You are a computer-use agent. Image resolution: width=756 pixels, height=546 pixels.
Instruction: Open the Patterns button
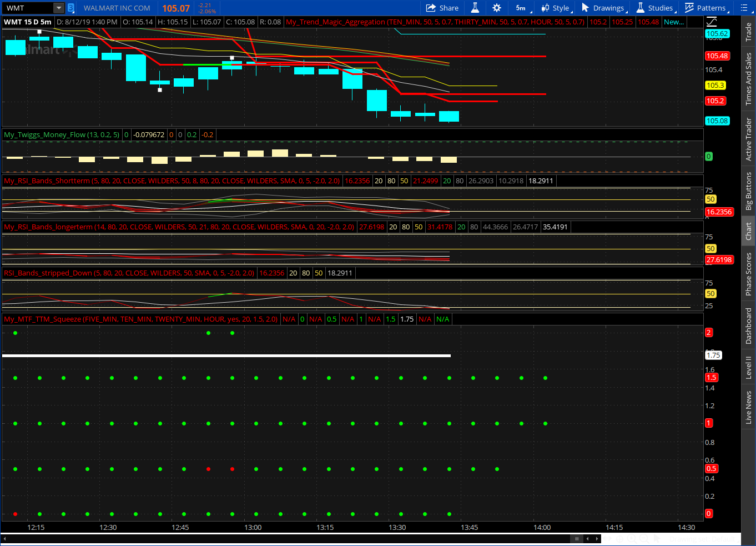tap(705, 8)
